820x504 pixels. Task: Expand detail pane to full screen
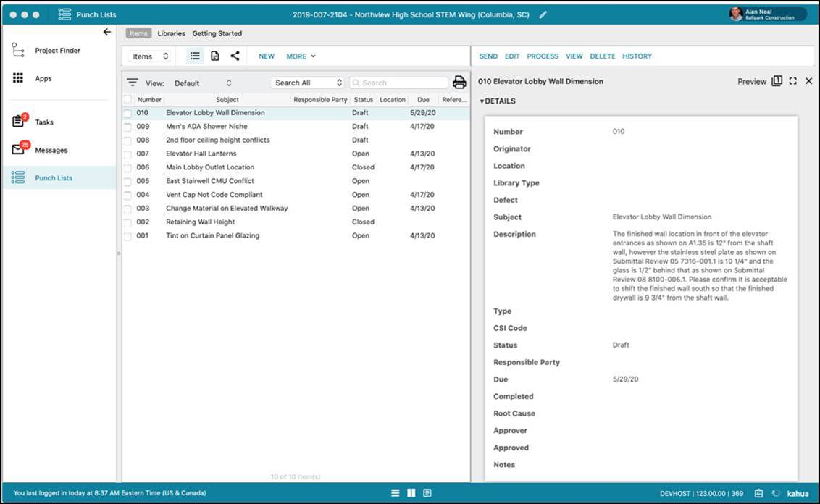pyautogui.click(x=792, y=81)
